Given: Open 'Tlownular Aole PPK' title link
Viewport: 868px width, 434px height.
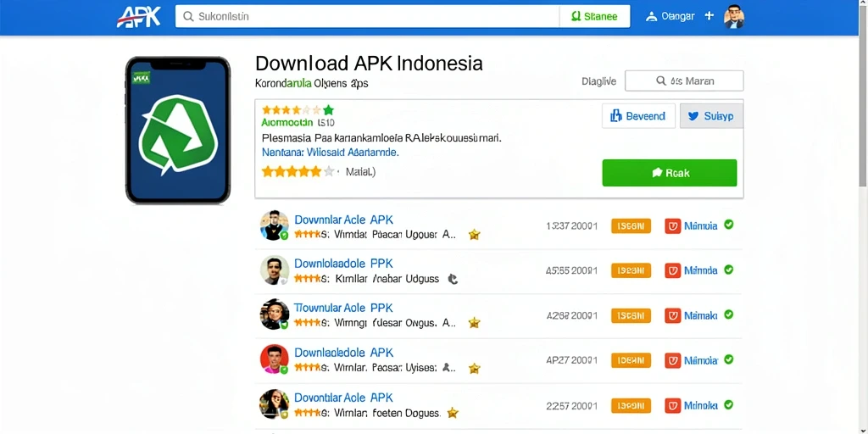Looking at the screenshot, I should click(x=343, y=308).
